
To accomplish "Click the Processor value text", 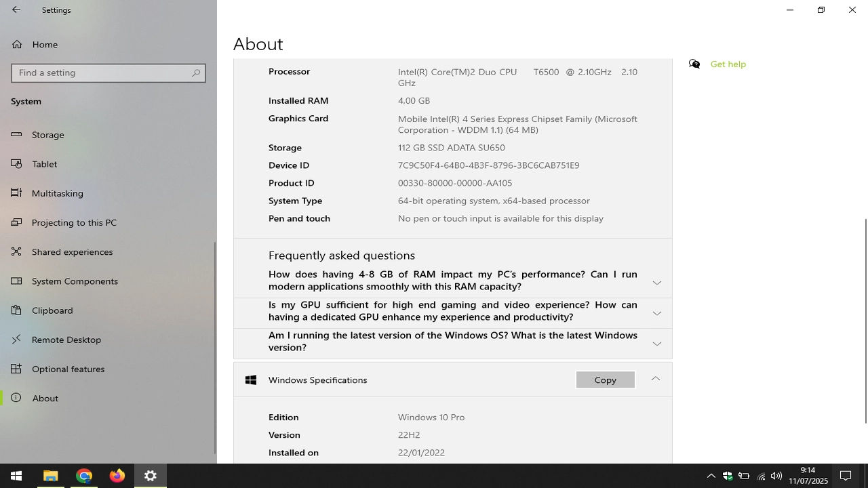I will (x=517, y=77).
